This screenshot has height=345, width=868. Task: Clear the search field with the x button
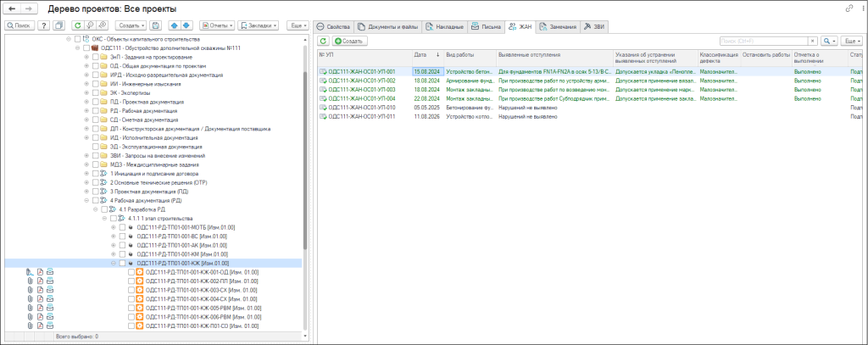click(812, 41)
